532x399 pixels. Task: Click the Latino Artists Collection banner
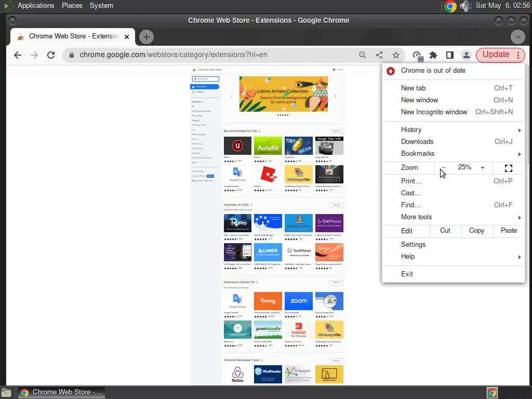284,94
